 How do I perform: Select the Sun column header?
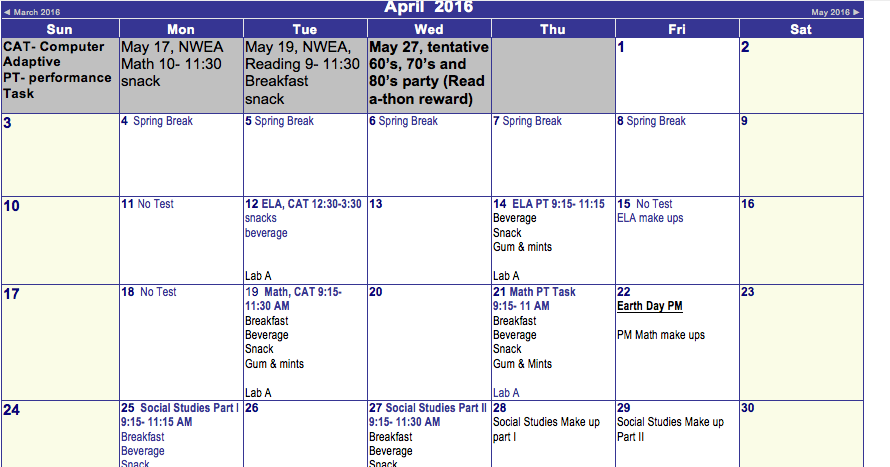pos(60,30)
